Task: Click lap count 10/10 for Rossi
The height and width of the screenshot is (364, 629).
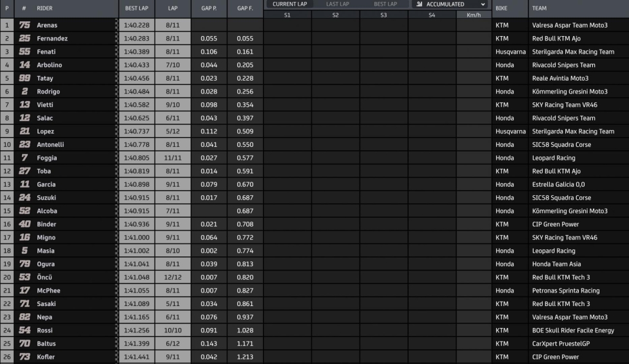Action: pyautogui.click(x=173, y=330)
